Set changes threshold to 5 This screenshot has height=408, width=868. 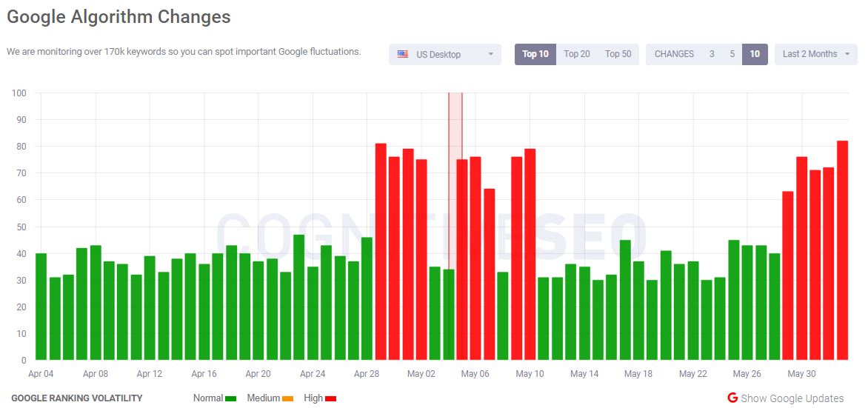tap(732, 54)
